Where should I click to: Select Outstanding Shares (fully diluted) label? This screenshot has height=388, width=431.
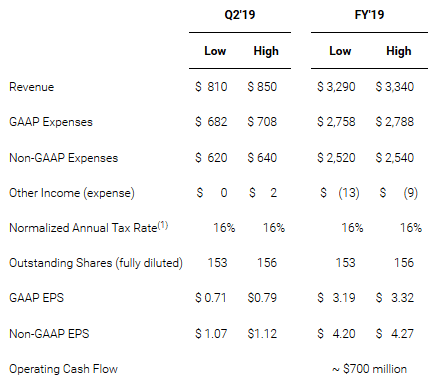tap(96, 263)
